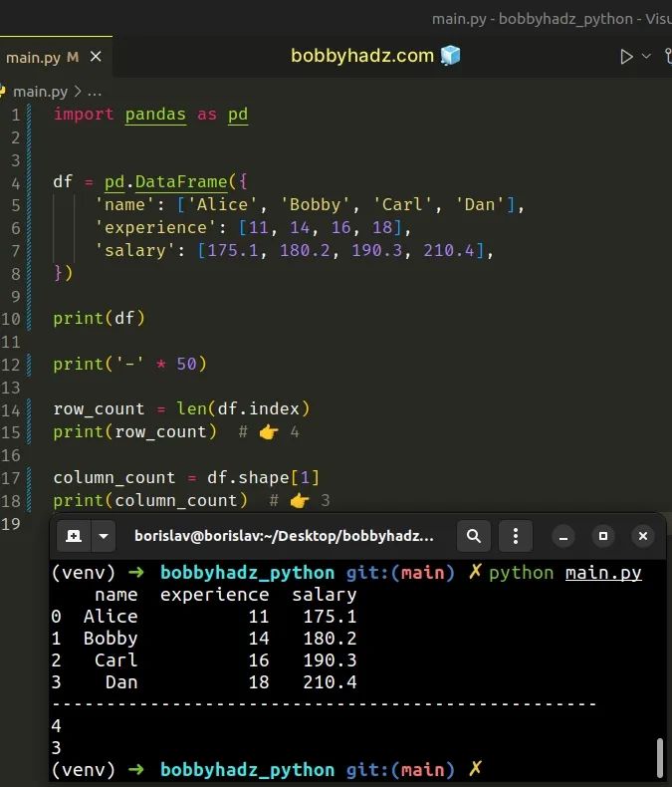Image resolution: width=672 pixels, height=787 pixels.
Task: Close the terminal window
Action: click(x=643, y=537)
